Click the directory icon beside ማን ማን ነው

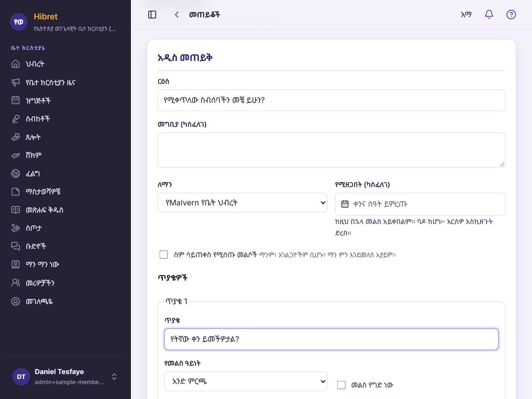(x=16, y=265)
